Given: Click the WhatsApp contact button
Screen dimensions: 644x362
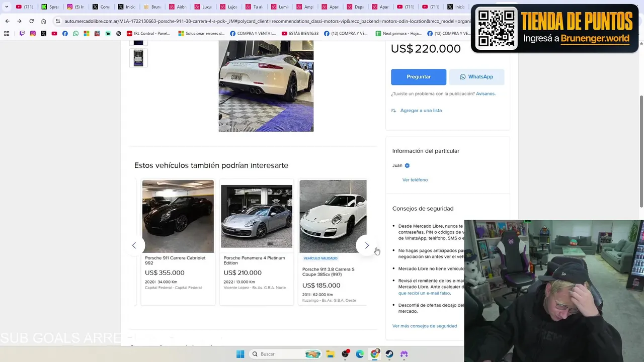Looking at the screenshot, I should point(476,77).
